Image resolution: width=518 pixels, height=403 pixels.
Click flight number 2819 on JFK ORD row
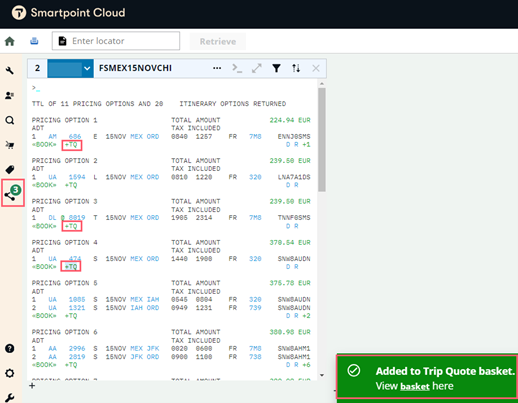(77, 357)
